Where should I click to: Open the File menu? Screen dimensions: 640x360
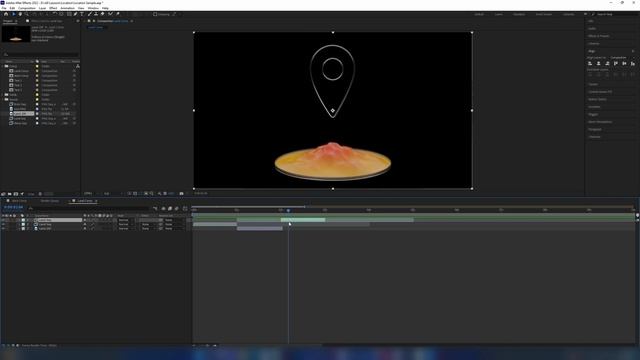click(4, 8)
